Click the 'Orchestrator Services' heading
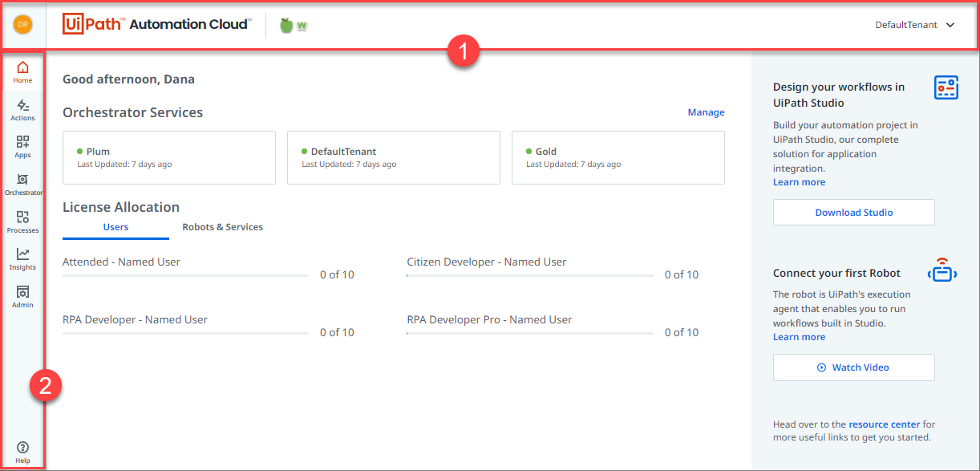 [132, 112]
